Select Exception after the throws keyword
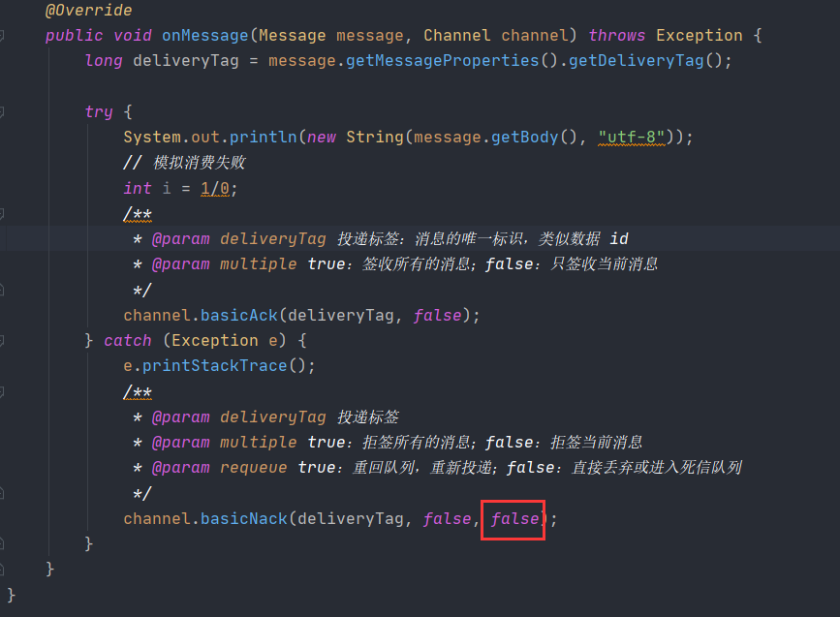840x617 pixels. click(700, 35)
